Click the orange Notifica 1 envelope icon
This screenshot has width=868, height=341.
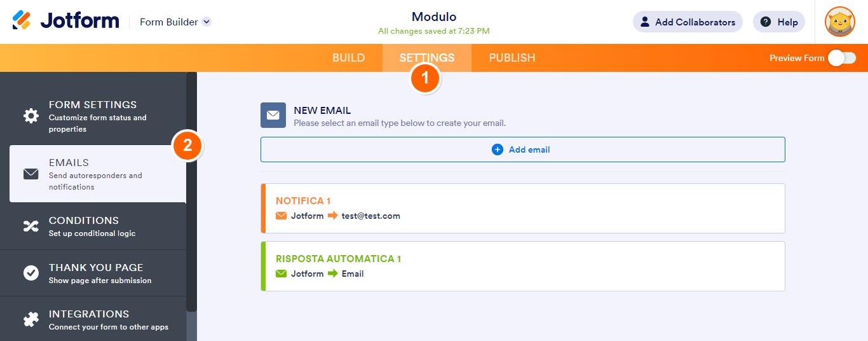pyautogui.click(x=281, y=216)
